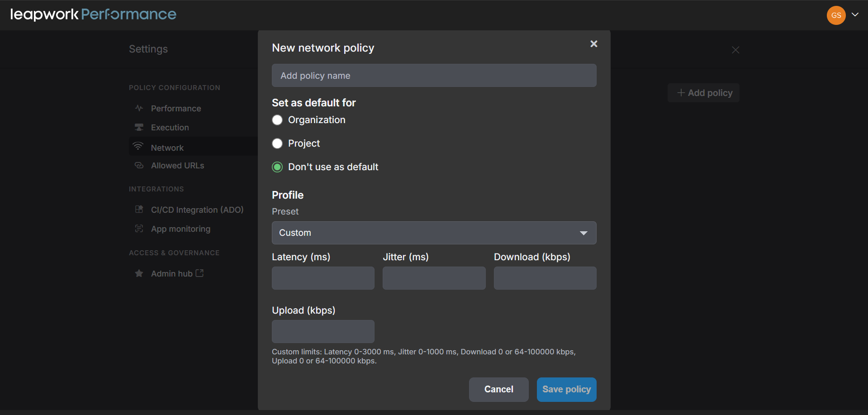Image resolution: width=868 pixels, height=415 pixels.
Task: Select the Organization radio button
Action: point(277,120)
